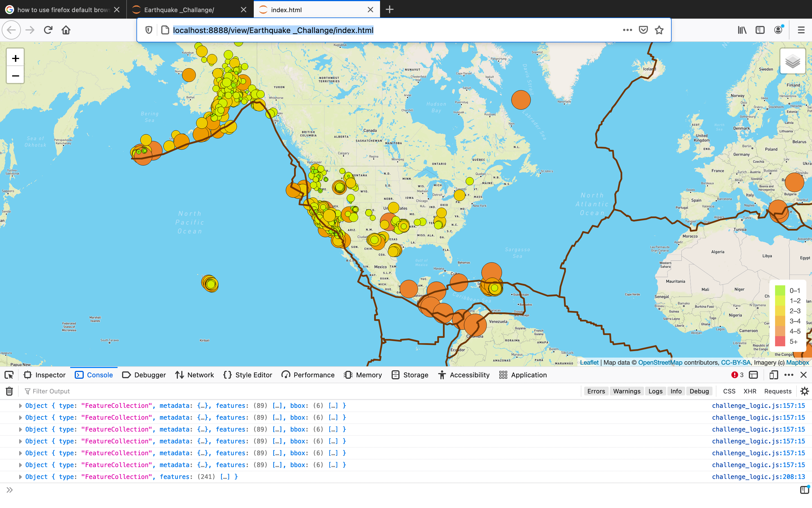Switch to the Earthquake _Challange/ browser tab

pyautogui.click(x=189, y=10)
